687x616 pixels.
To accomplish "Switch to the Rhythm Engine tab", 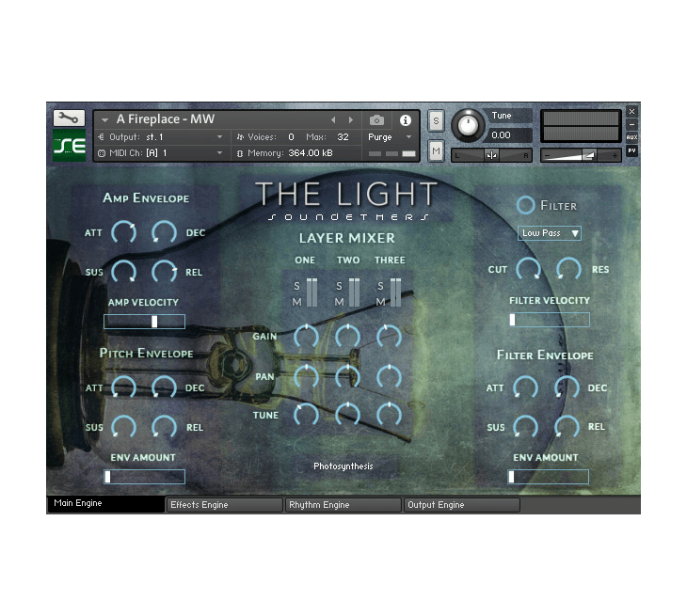I will click(x=343, y=505).
